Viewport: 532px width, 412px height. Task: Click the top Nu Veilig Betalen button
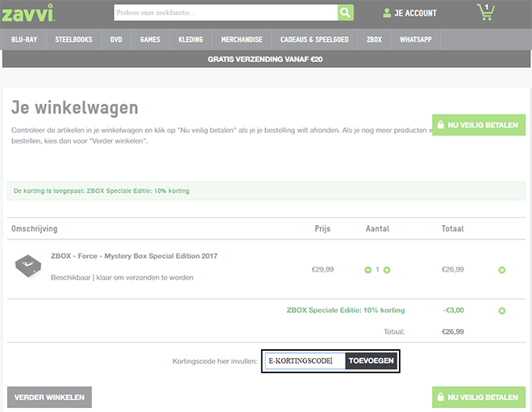(x=479, y=125)
